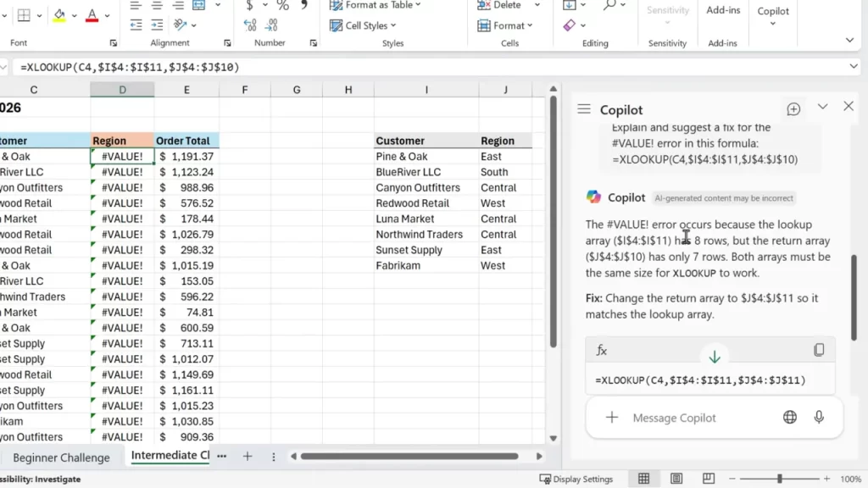Select the Intermediate Challenge sheet tab
The image size is (868, 488).
coord(169,455)
